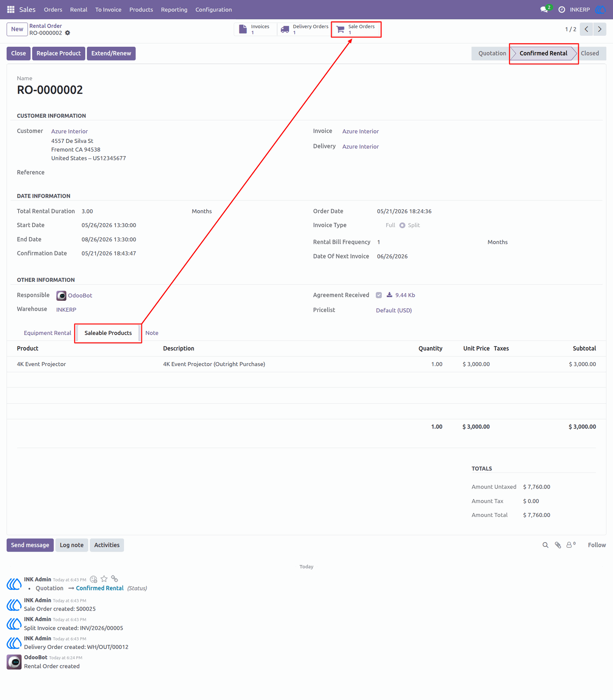613x700 pixels.
Task: Click OdooBot avatar next to Responsible
Action: click(x=61, y=296)
